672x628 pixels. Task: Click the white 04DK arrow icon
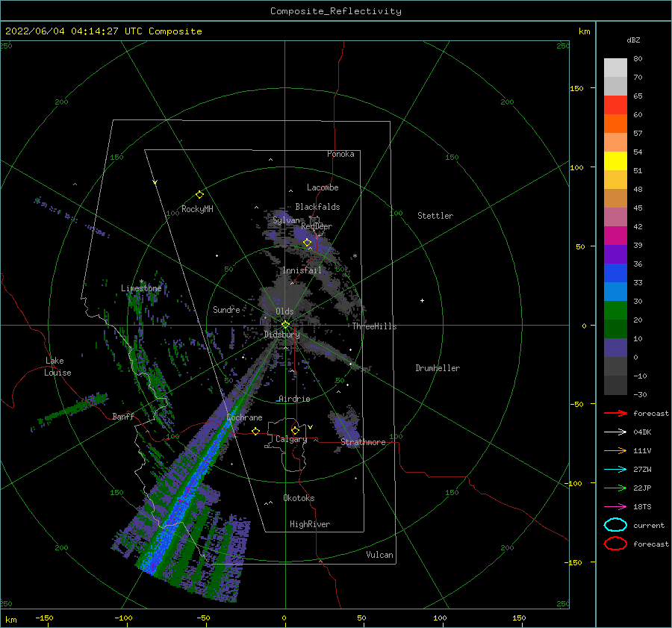tap(615, 432)
